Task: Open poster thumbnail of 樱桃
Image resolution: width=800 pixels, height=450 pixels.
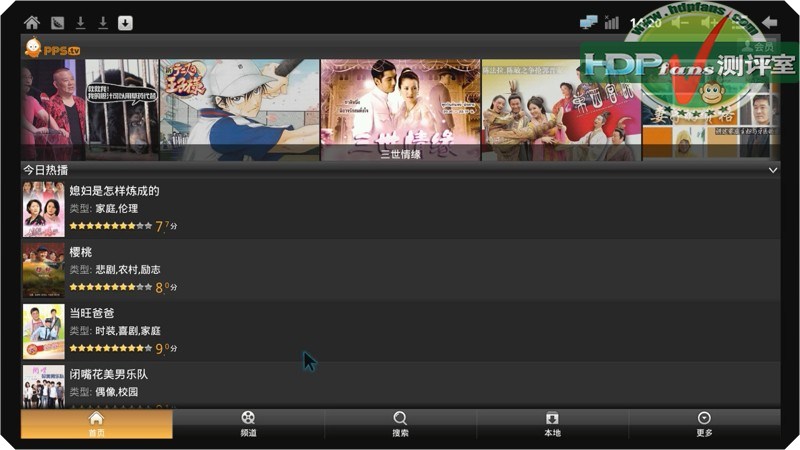Action: pos(43,270)
